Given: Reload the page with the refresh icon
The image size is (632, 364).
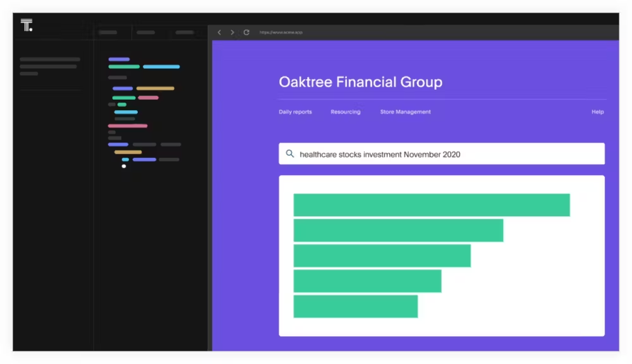Looking at the screenshot, I should 246,32.
